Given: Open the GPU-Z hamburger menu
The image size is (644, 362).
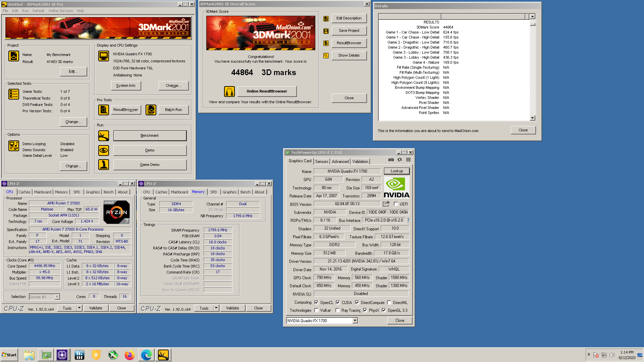Looking at the screenshot, I should click(408, 160).
